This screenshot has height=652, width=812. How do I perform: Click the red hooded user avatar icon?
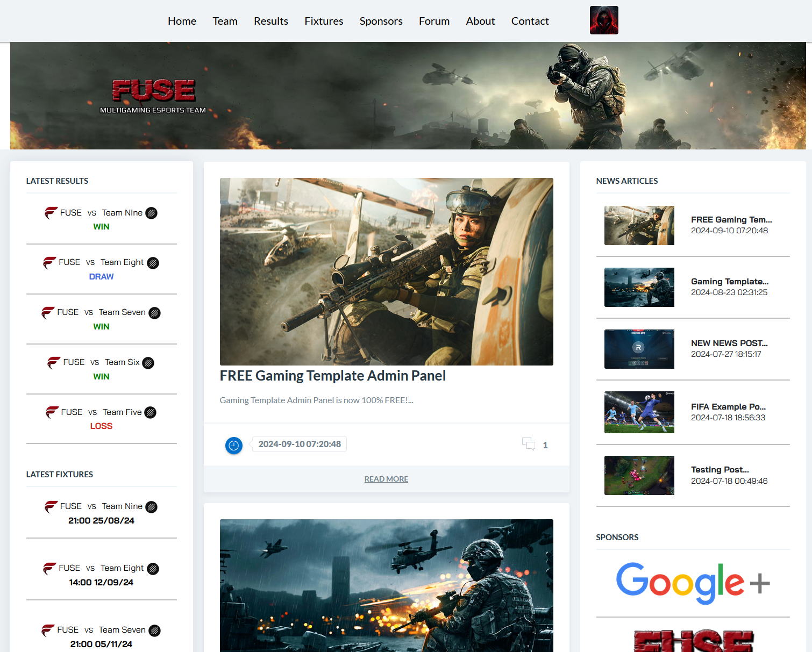point(603,20)
